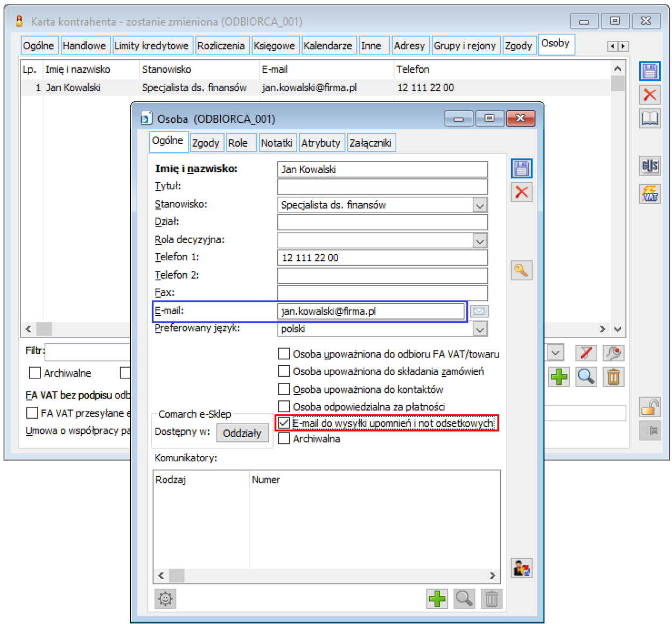Click the VAT verification icon
This screenshot has width=672, height=624.
649,194
